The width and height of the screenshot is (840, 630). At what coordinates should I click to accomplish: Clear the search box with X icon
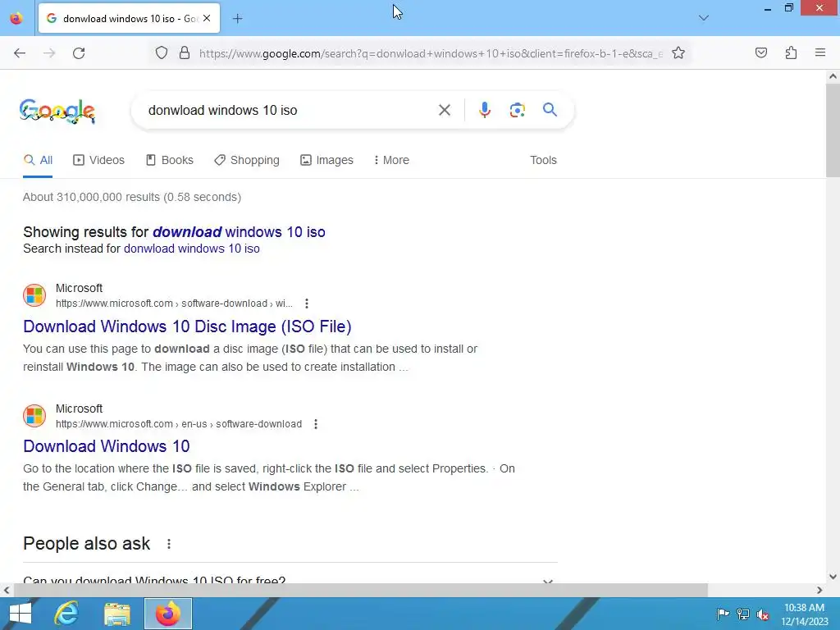click(444, 111)
